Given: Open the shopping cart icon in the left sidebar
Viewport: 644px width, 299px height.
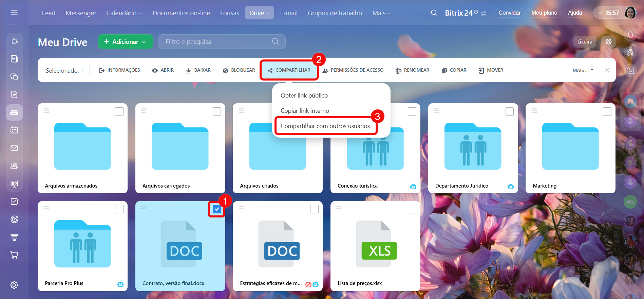Looking at the screenshot, I should point(14,255).
